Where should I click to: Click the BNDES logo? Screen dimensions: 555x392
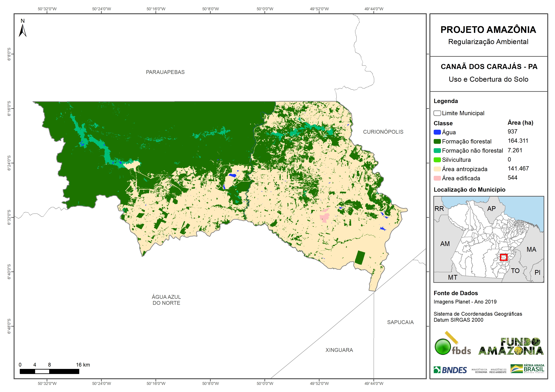(x=450, y=370)
